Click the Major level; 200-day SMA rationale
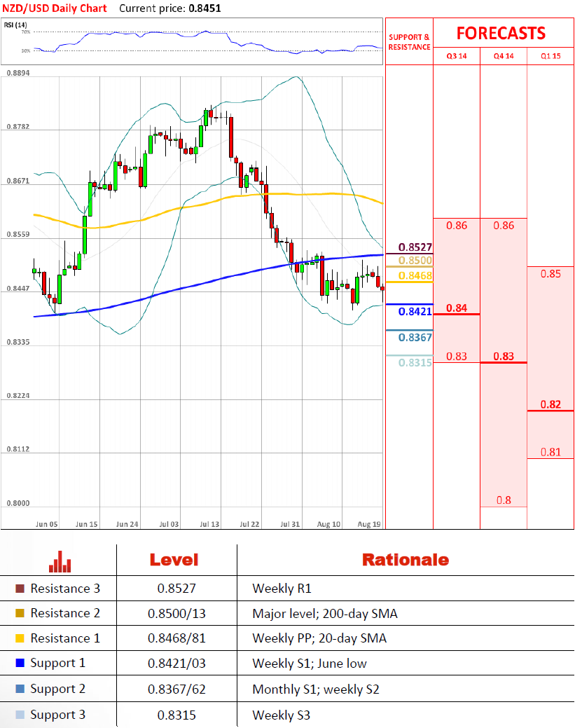The height and width of the screenshot is (728, 575). click(325, 614)
